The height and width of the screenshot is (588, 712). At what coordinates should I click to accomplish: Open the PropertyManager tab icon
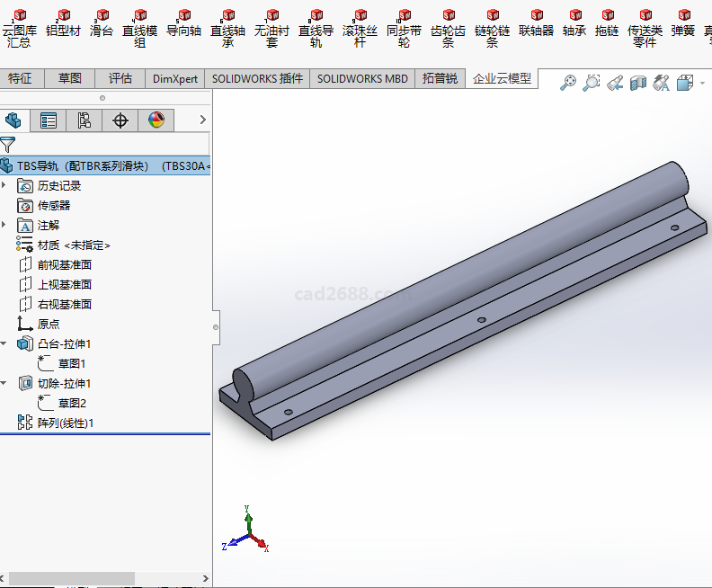pos(49,120)
